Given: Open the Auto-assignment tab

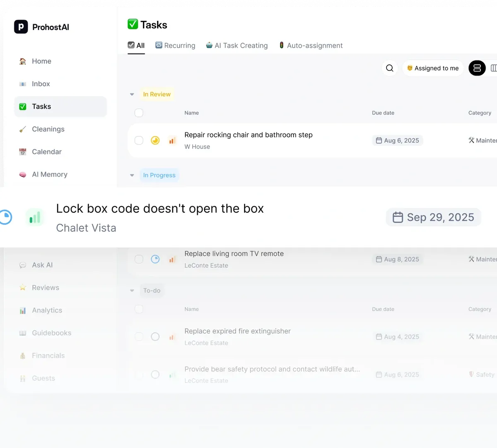Looking at the screenshot, I should [x=311, y=46].
